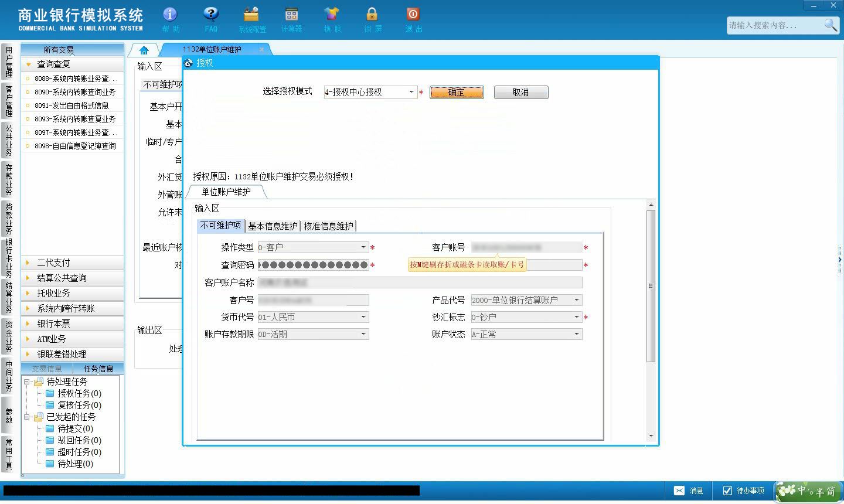Screen dimensions: 844x504
Task: Open the 账户状态 dropdown
Action: (577, 334)
